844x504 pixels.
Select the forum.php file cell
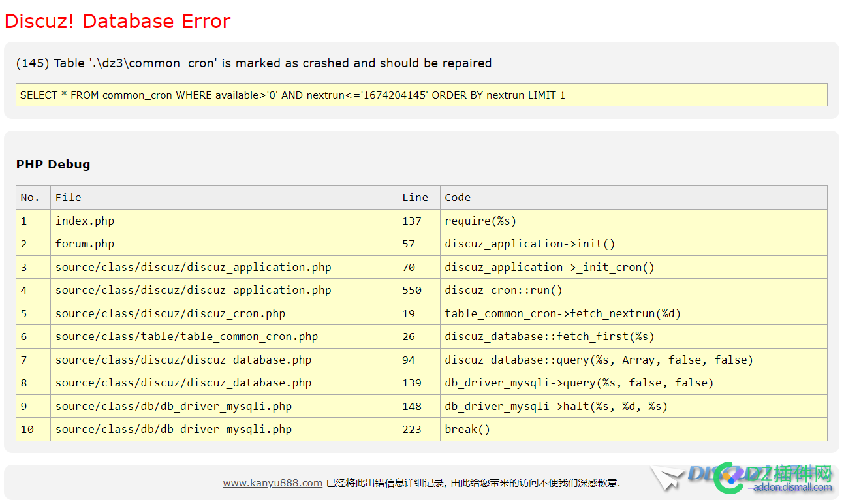point(224,244)
